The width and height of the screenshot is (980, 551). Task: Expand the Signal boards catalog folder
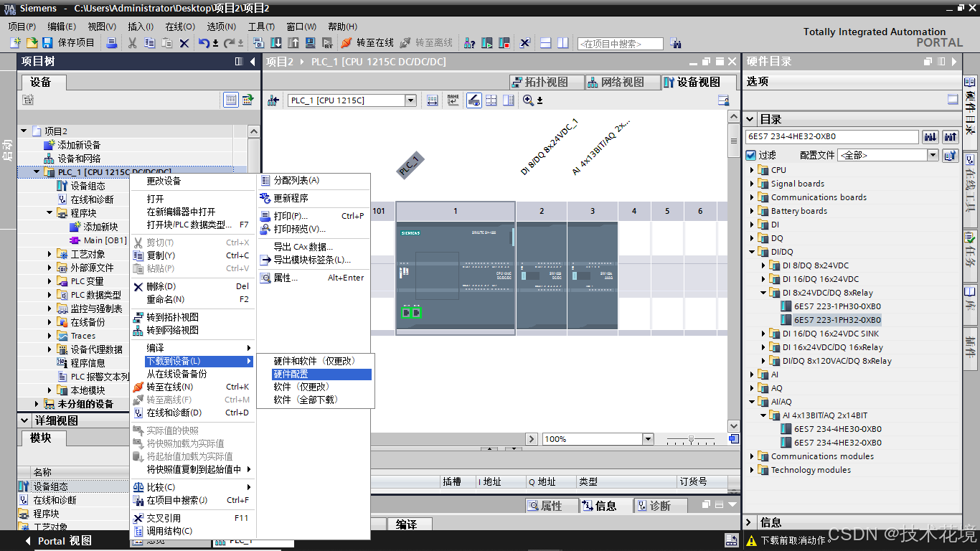(753, 184)
